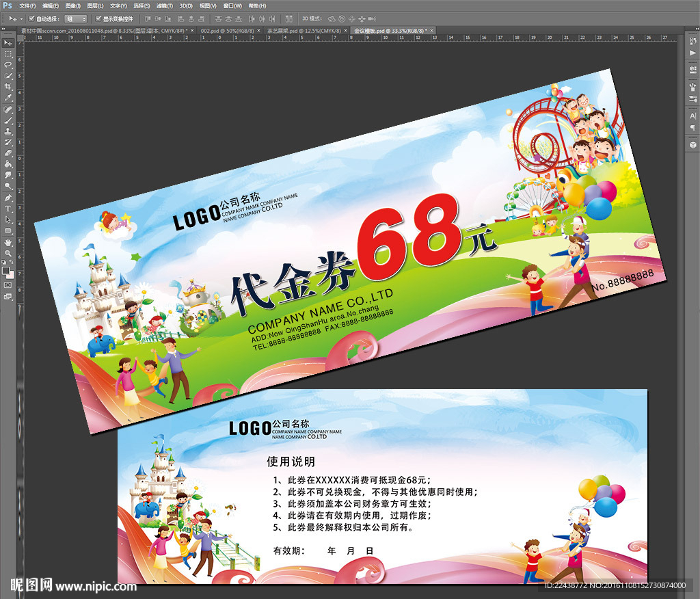
Task: Open the 选择(S) menu
Action: tap(142, 5)
